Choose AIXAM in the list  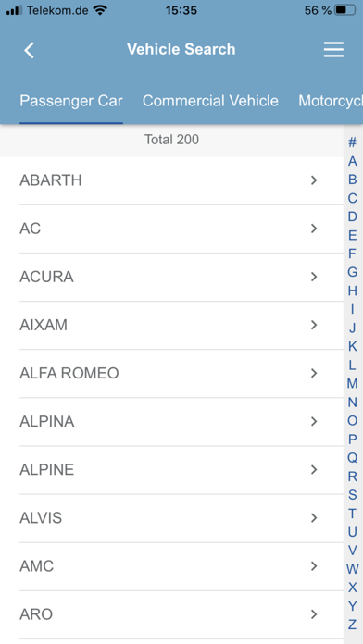181,326
